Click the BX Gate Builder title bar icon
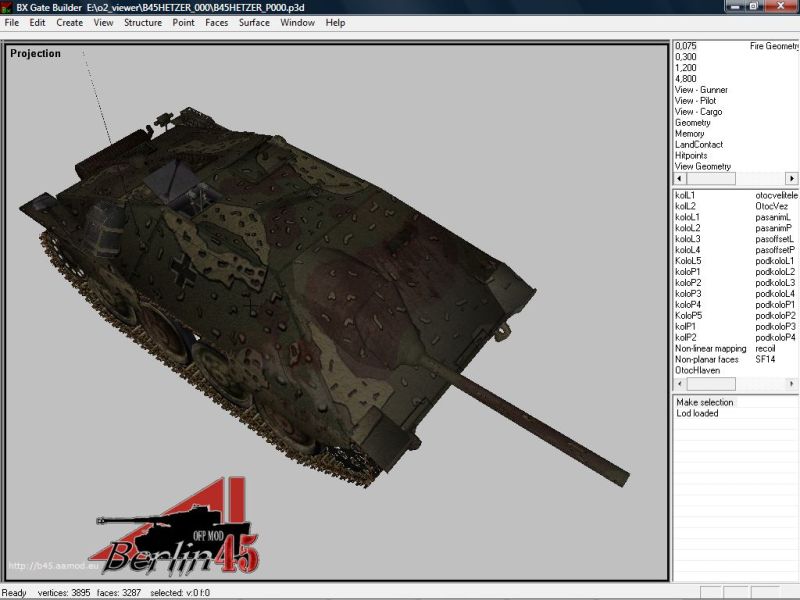 (x=7, y=7)
